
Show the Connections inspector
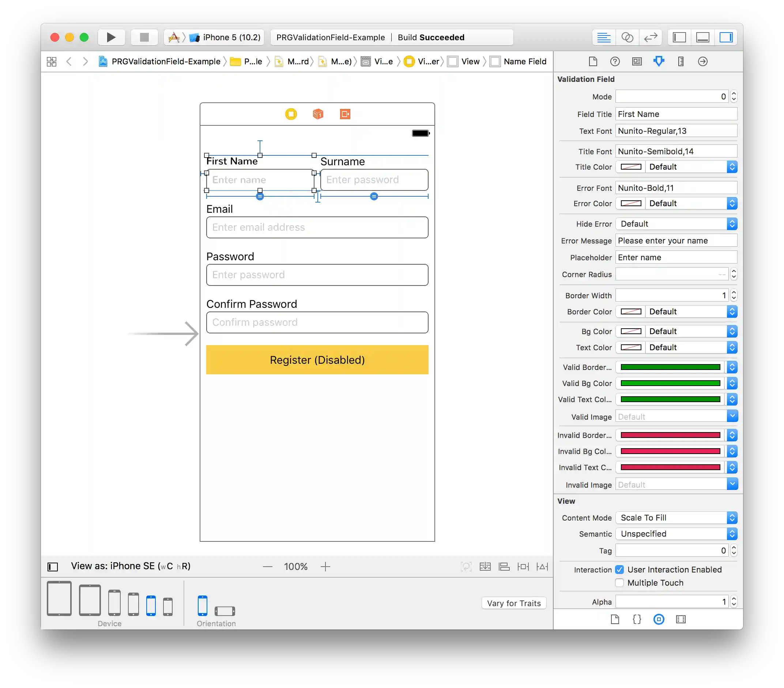[x=703, y=61]
